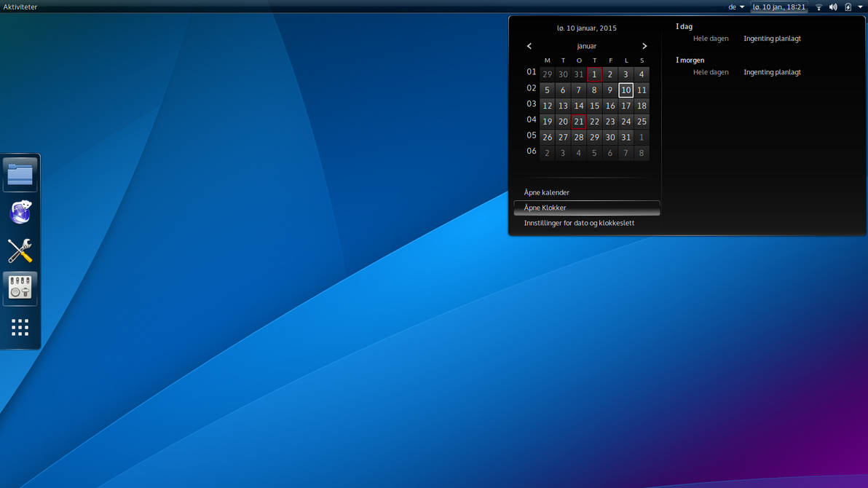Screen dimensions: 868x488
Task: Open 'Åpne Klokker' from the calendar popup
Action: coord(544,208)
